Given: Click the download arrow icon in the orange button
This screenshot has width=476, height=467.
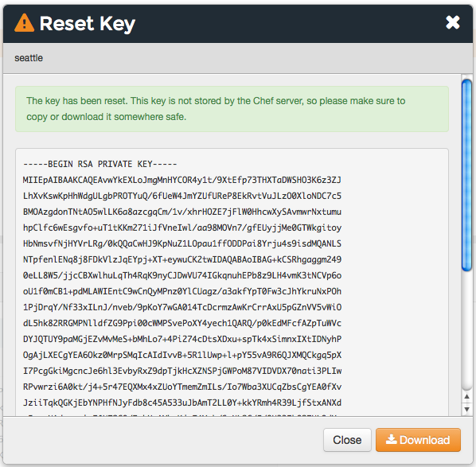Looking at the screenshot, I should click(x=392, y=439).
